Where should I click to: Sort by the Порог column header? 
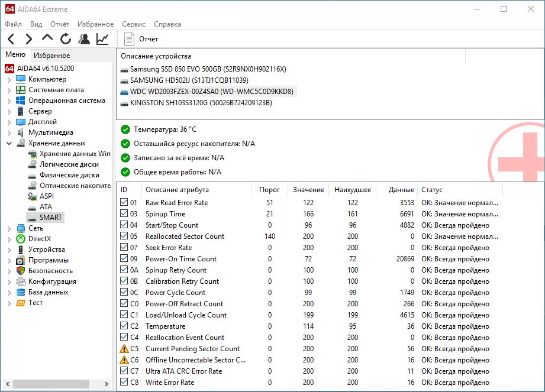pyautogui.click(x=269, y=190)
